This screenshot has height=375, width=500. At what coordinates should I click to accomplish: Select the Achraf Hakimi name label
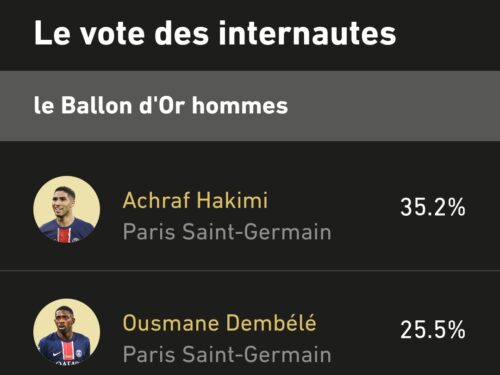195,201
